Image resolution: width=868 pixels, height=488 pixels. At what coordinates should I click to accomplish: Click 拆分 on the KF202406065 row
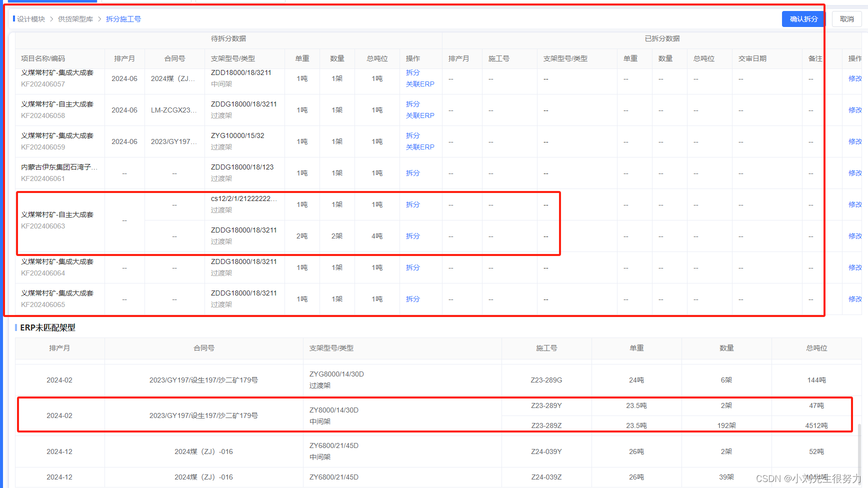pyautogui.click(x=412, y=298)
